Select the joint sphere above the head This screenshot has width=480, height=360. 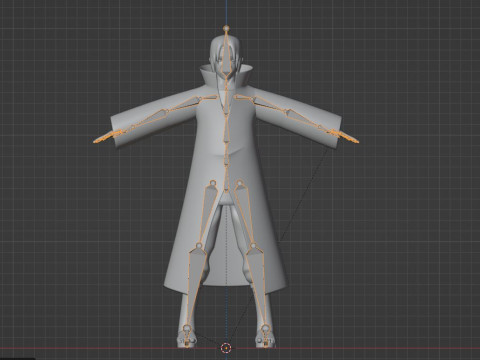[x=226, y=28]
